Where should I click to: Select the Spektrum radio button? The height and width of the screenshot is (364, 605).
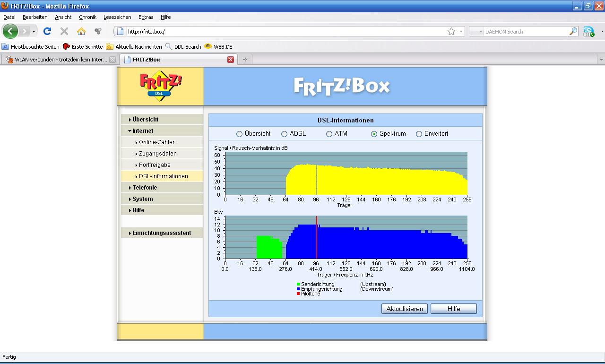[374, 134]
